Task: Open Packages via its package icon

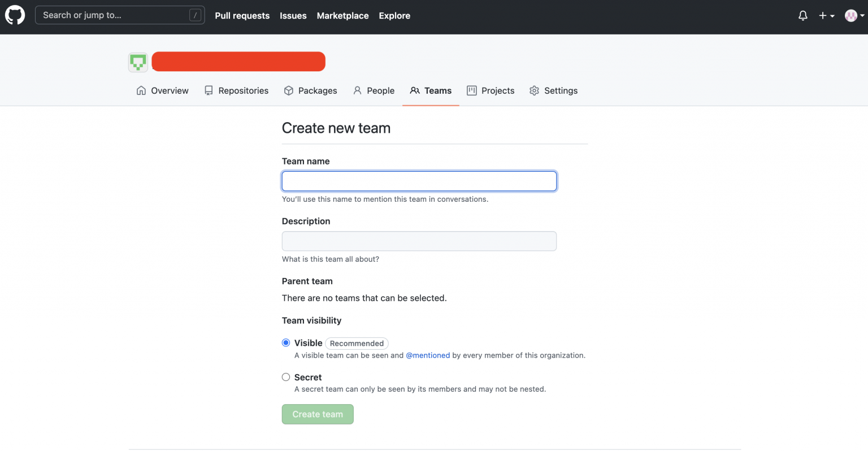Action: coord(288,90)
